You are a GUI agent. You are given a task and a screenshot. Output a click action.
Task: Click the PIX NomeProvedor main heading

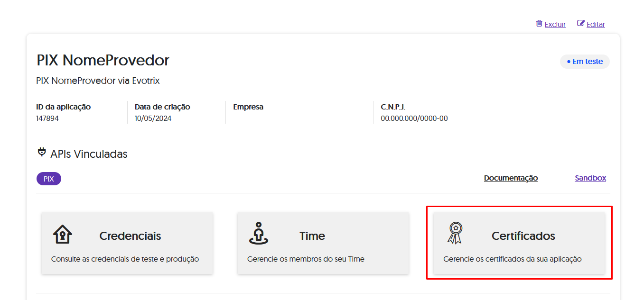point(103,61)
